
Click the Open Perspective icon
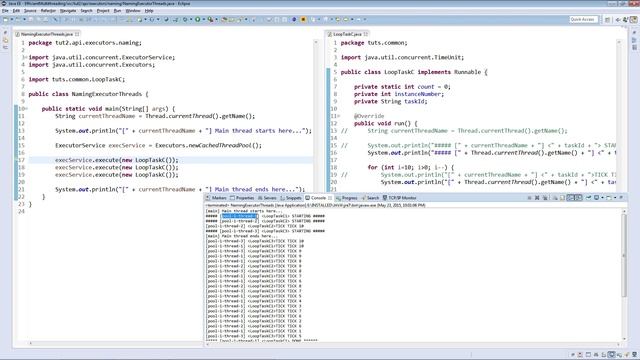608,19
